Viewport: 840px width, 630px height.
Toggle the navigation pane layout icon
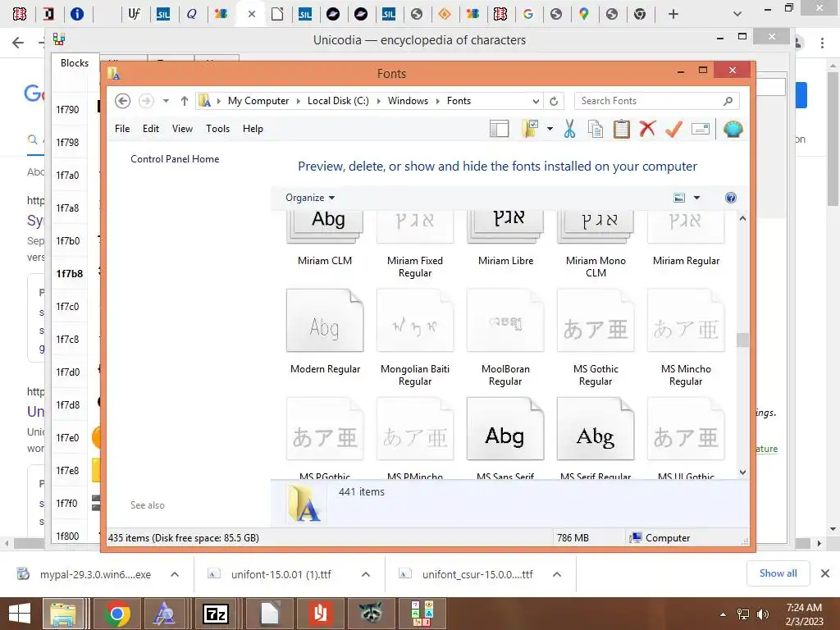click(x=499, y=129)
